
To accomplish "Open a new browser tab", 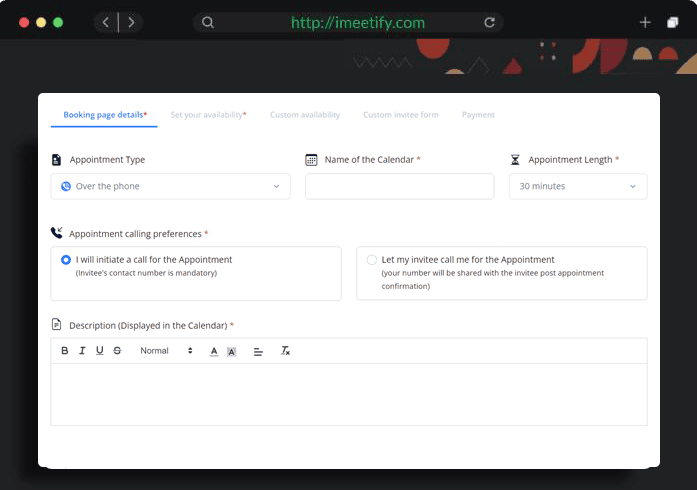I will [645, 22].
